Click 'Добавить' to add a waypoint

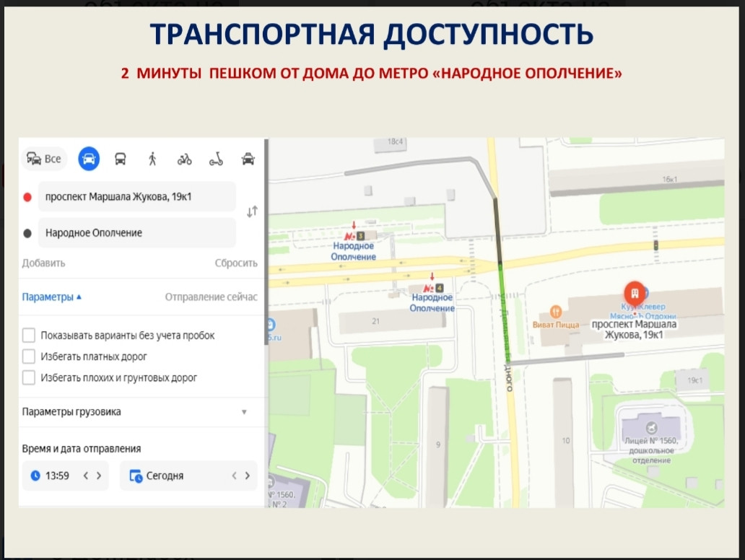[x=44, y=263]
